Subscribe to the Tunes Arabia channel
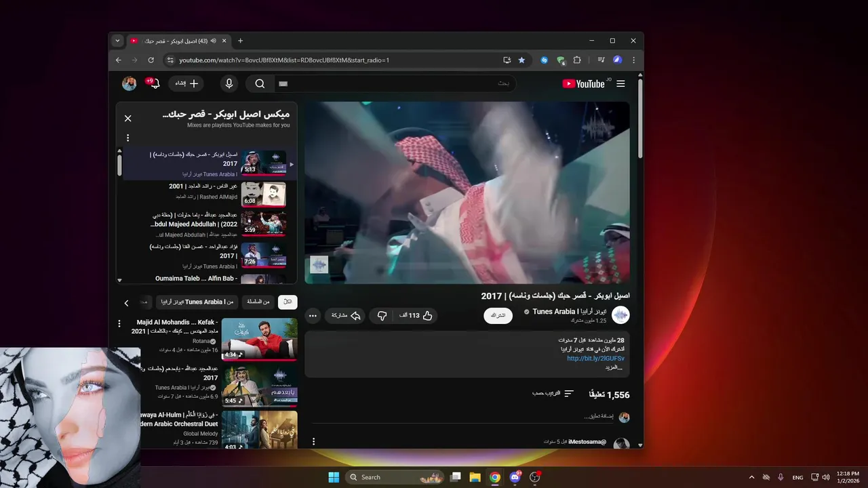The height and width of the screenshot is (488, 868). coord(498,315)
